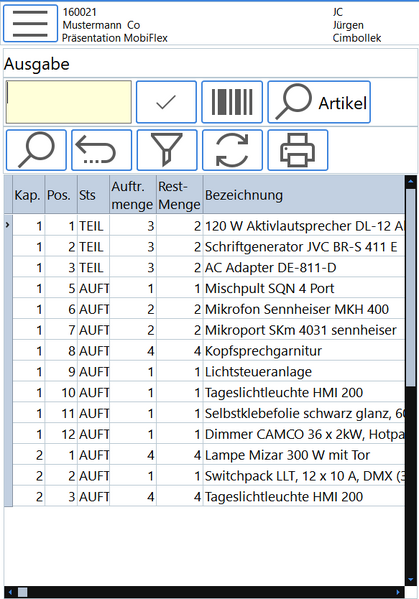Image resolution: width=419 pixels, height=599 pixels.
Task: Select row 120 W Aktivlautsprecher DL-12
Action: pos(209,226)
